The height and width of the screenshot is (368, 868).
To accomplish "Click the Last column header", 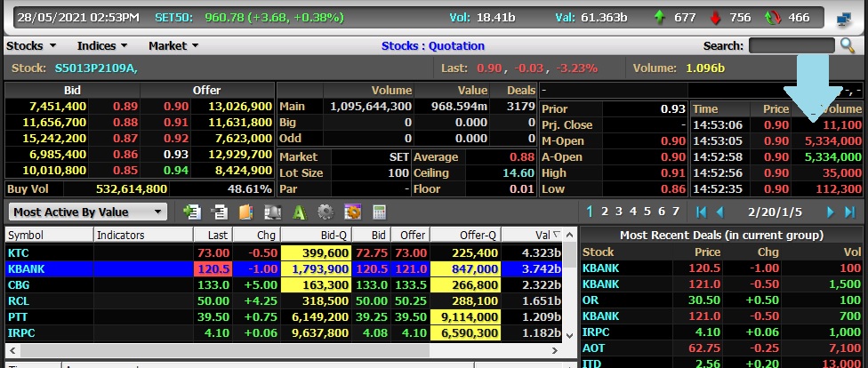I will 213,236.
